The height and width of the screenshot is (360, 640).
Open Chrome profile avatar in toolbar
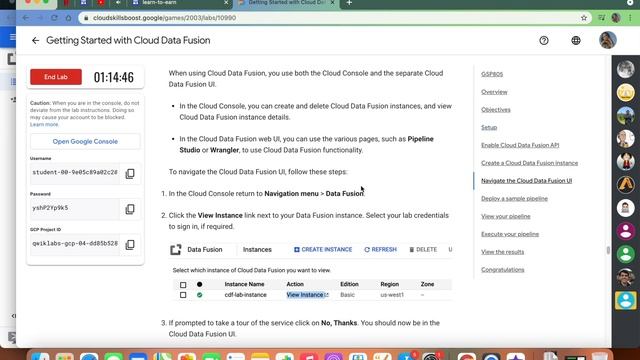pyautogui.click(x=616, y=18)
